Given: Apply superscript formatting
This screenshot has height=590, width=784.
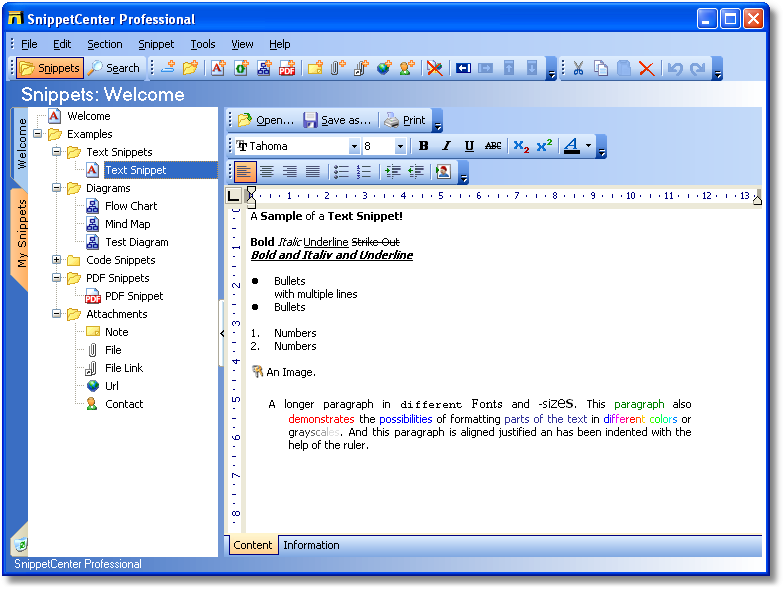Looking at the screenshot, I should (544, 146).
